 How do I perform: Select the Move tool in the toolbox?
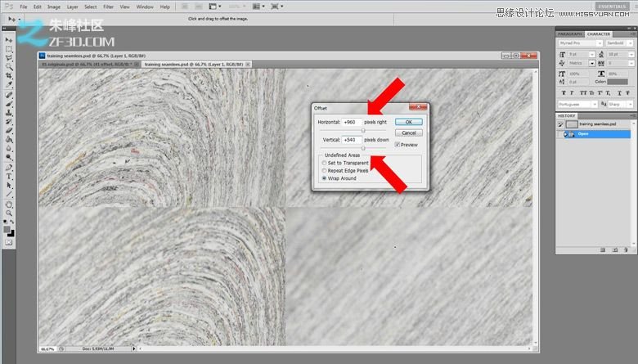click(x=8, y=40)
